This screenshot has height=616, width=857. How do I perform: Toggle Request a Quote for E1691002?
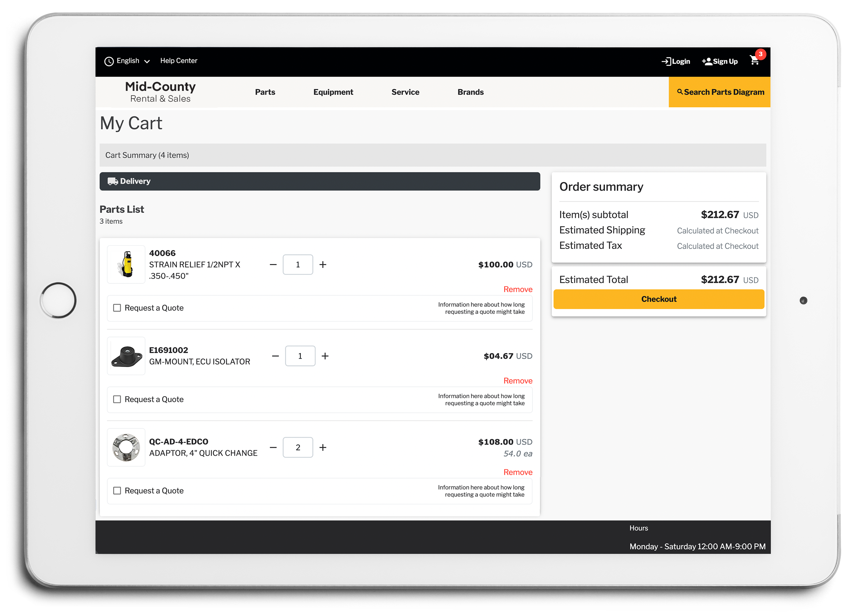tap(117, 399)
